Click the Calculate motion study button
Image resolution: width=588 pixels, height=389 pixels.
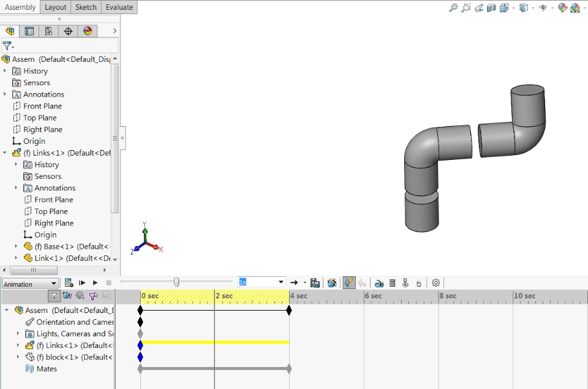tap(69, 282)
